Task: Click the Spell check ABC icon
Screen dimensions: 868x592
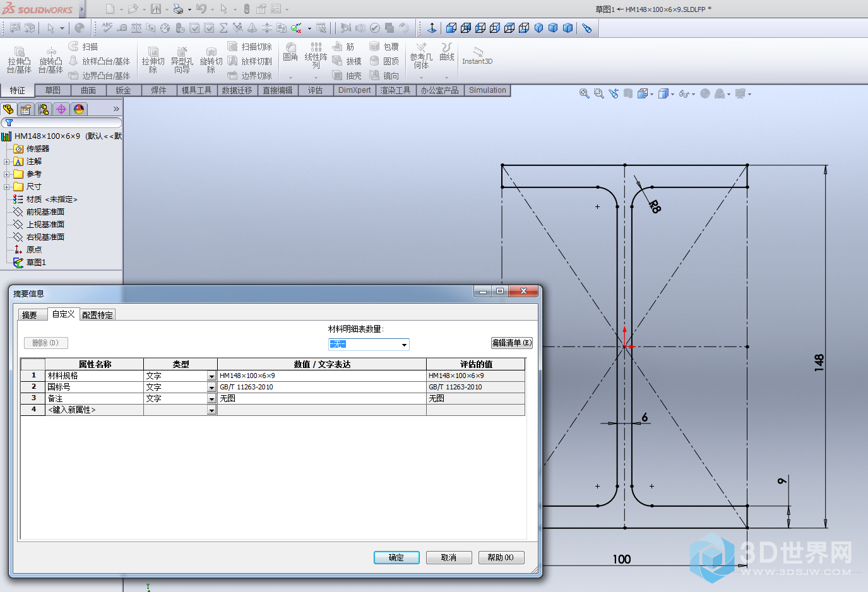Action: (x=107, y=28)
